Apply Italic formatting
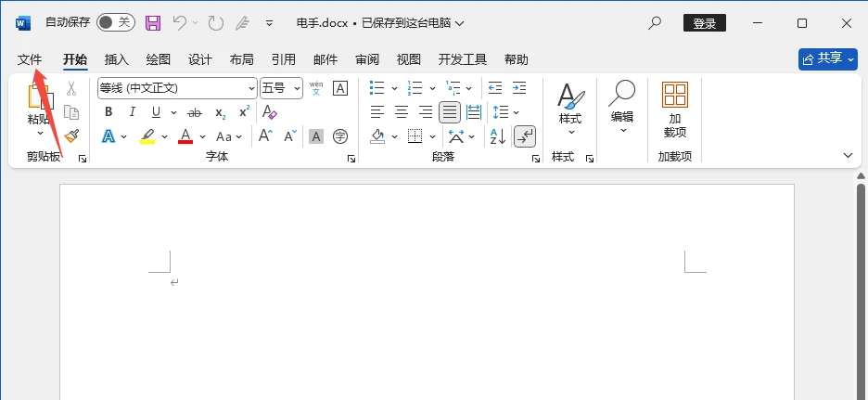The image size is (868, 400). coord(132,112)
